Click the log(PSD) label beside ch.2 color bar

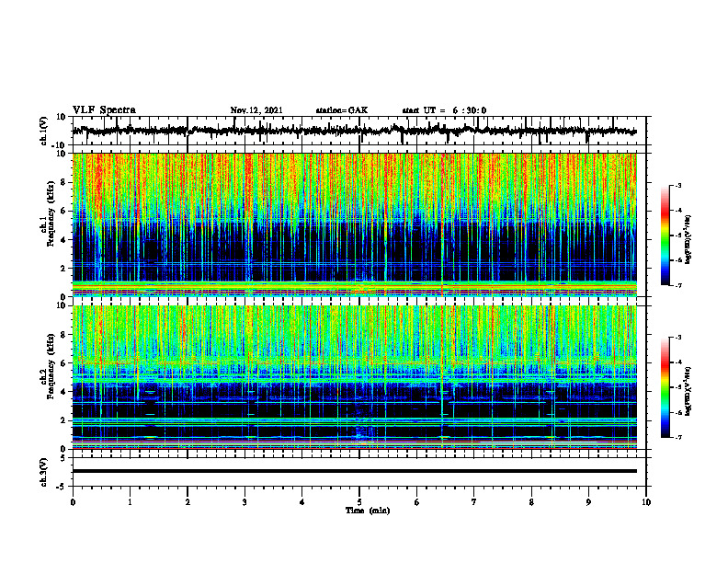click(688, 391)
